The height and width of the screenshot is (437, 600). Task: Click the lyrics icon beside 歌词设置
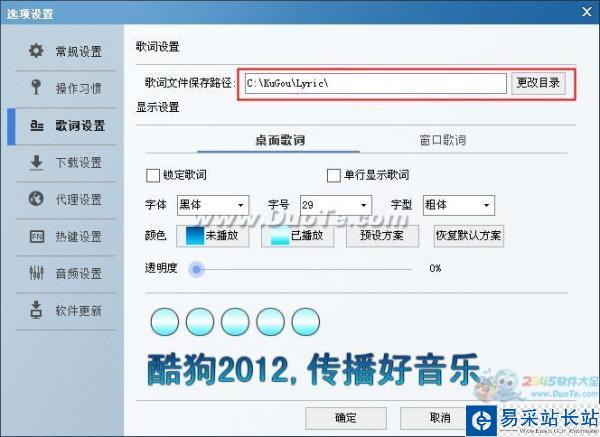[37, 125]
